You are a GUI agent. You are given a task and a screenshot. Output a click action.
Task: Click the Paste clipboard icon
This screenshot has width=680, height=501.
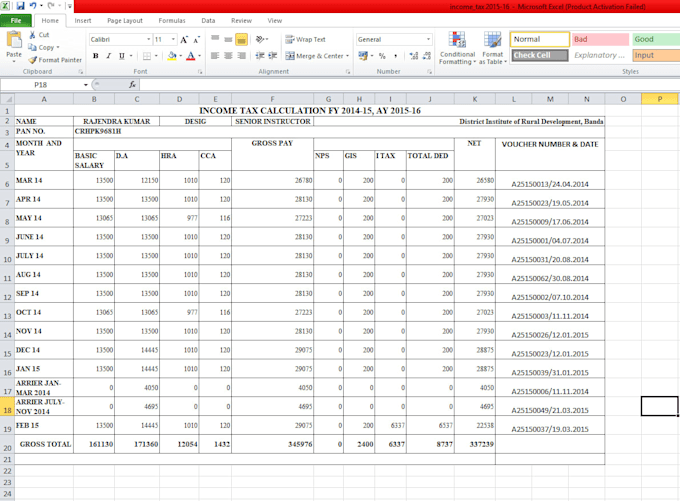point(14,40)
